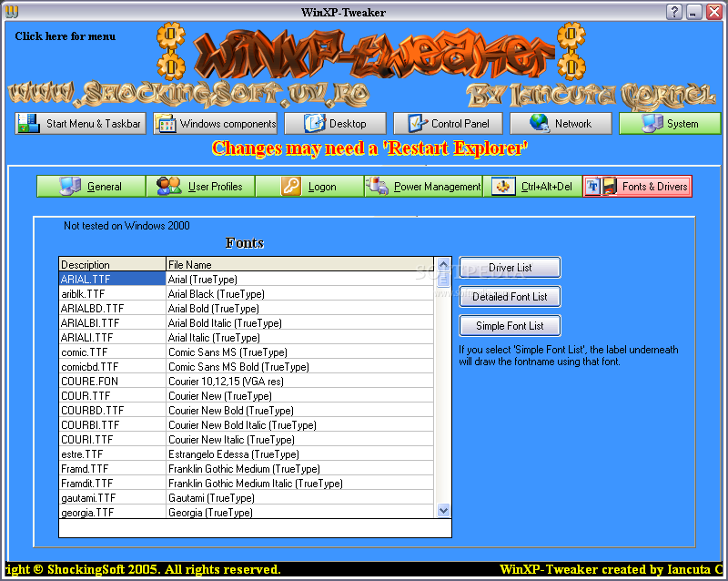This screenshot has width=728, height=581.
Task: Click the Windows components icon
Action: [166, 124]
